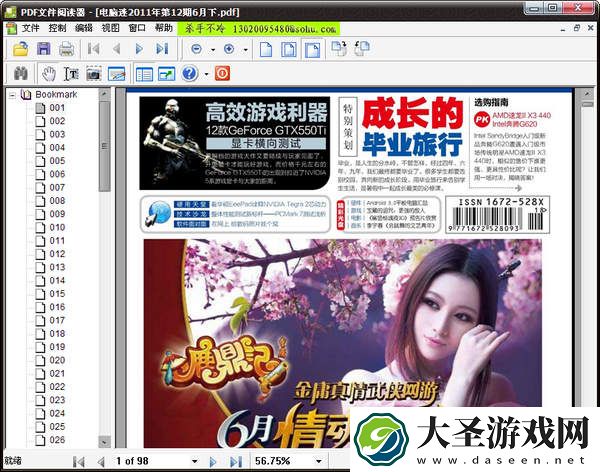The width and height of the screenshot is (600, 472).
Task: Open the zoom percentage dropdown
Action: tap(319, 461)
